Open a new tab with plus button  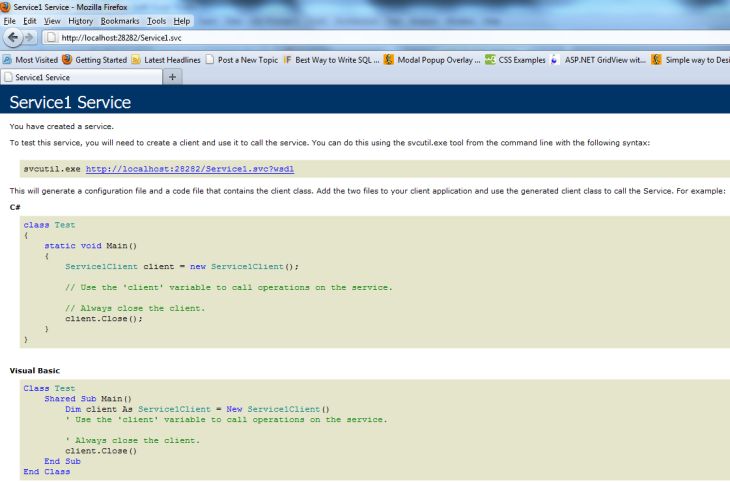172,77
